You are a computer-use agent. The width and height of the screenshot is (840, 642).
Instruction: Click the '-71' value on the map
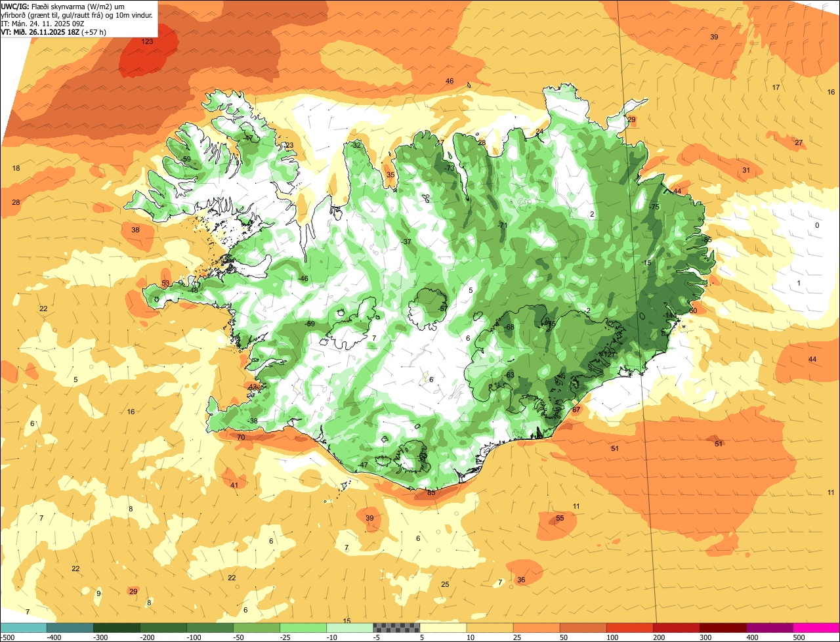pyautogui.click(x=503, y=225)
